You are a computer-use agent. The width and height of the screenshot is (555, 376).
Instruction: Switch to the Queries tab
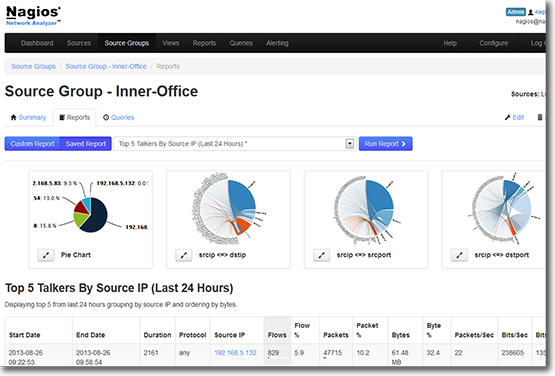(x=119, y=117)
